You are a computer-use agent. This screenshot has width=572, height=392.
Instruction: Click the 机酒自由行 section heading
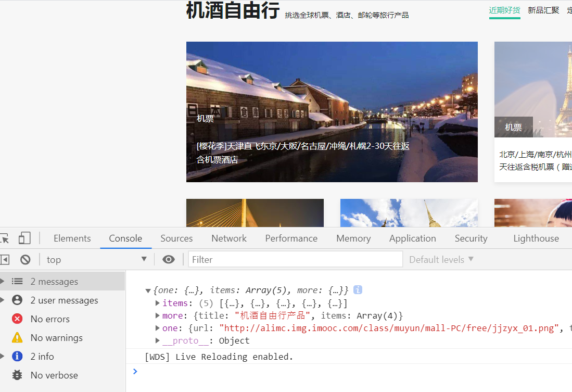[x=233, y=10]
